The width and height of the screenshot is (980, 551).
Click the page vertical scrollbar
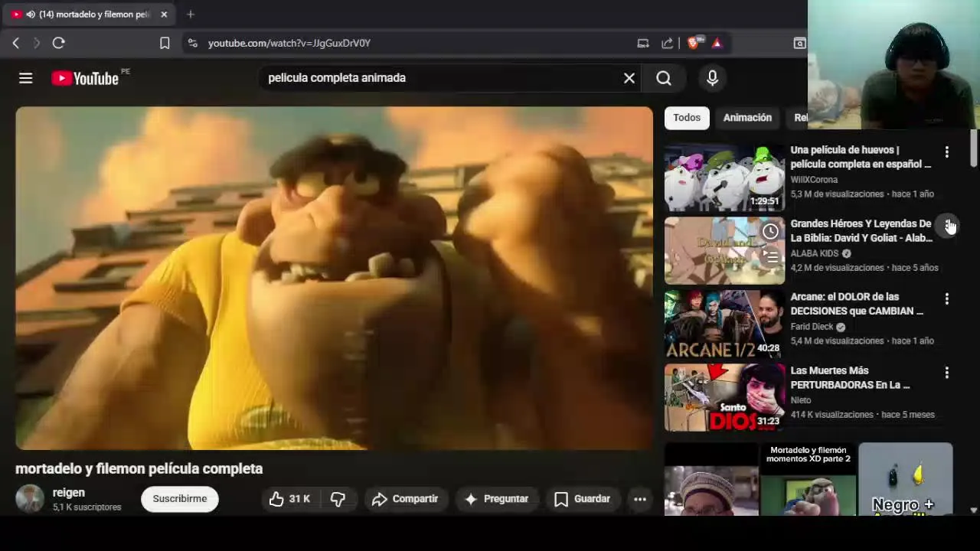[974, 148]
